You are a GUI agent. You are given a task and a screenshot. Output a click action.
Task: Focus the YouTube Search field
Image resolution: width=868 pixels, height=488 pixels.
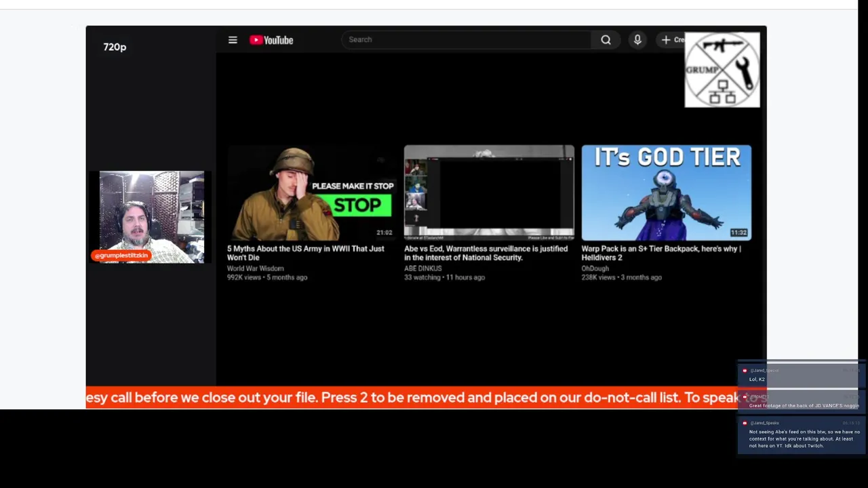click(x=466, y=39)
